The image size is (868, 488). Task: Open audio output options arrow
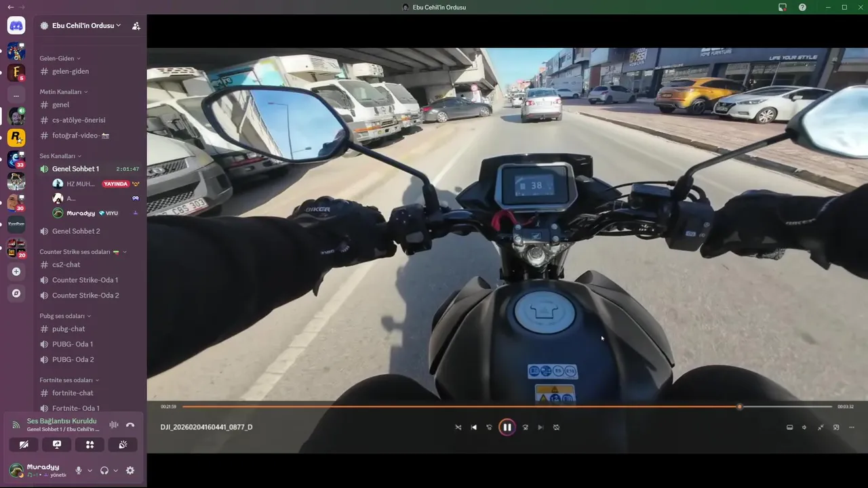pos(115,470)
